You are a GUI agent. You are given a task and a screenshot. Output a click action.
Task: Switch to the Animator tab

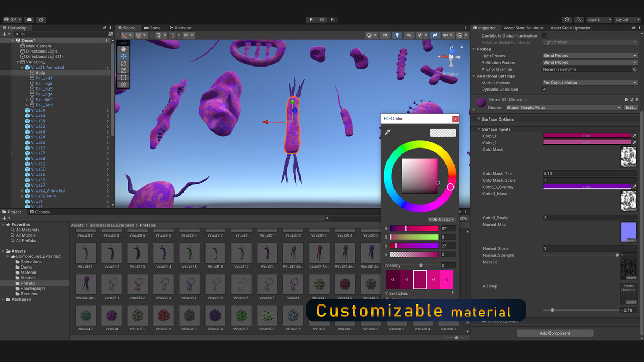181,28
